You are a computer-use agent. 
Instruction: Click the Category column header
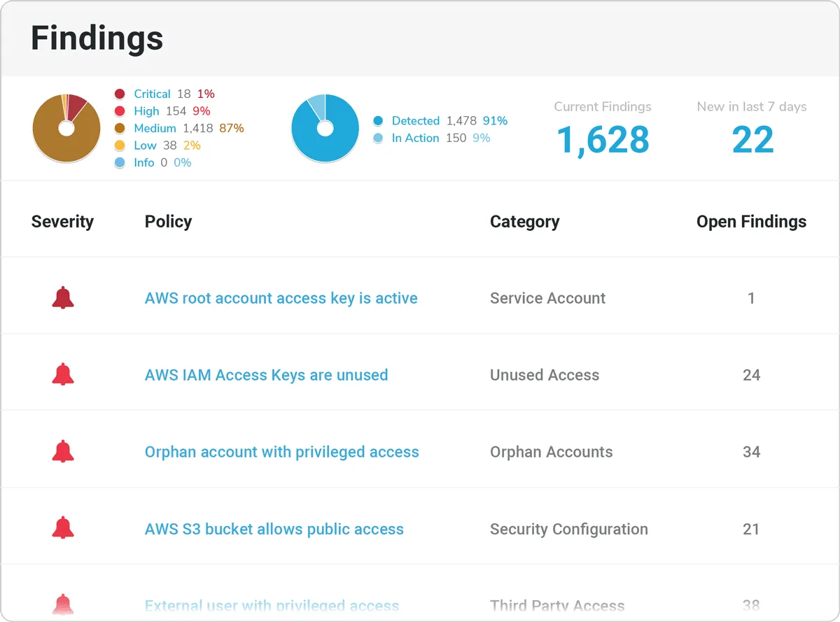pyautogui.click(x=524, y=222)
